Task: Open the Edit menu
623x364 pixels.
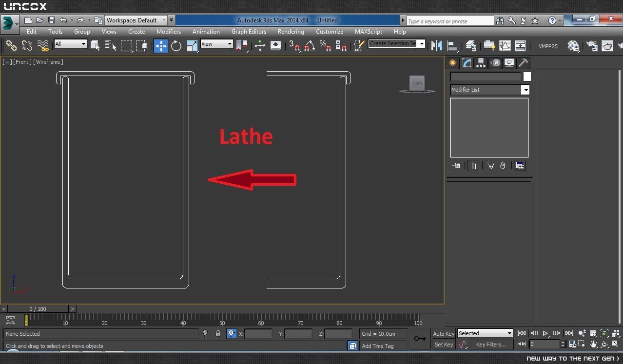Action: (x=32, y=31)
